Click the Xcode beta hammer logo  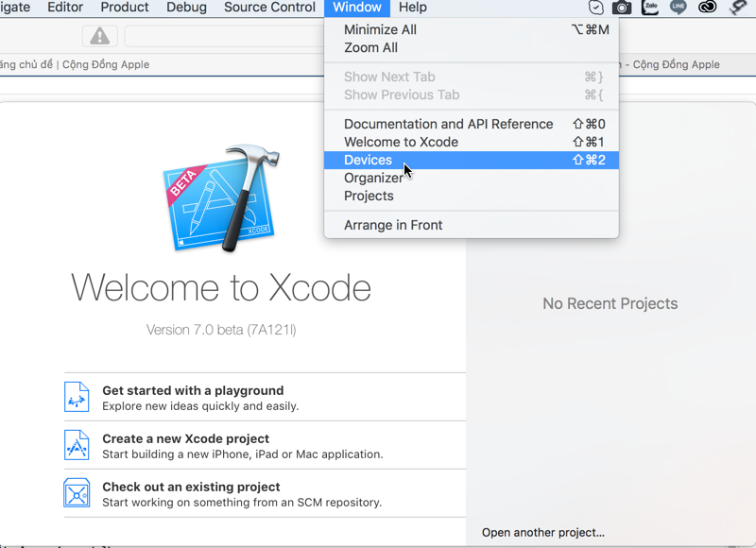220,199
